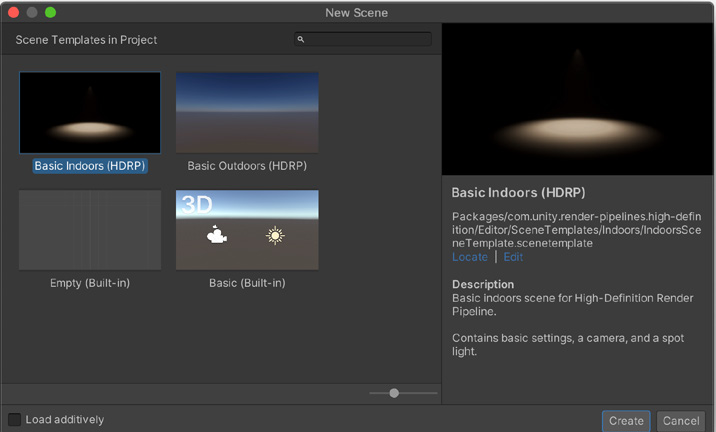Select the Basic Indoors (HDRP) template thumbnail
Viewport: 716px width, 432px height.
tap(90, 112)
